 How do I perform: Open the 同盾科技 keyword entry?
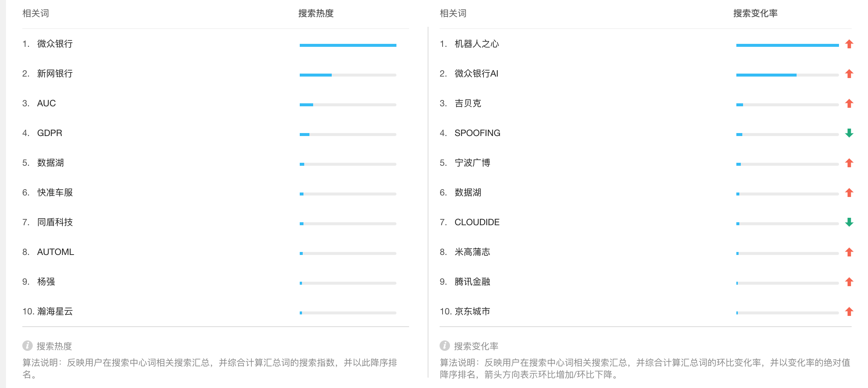pyautogui.click(x=55, y=222)
